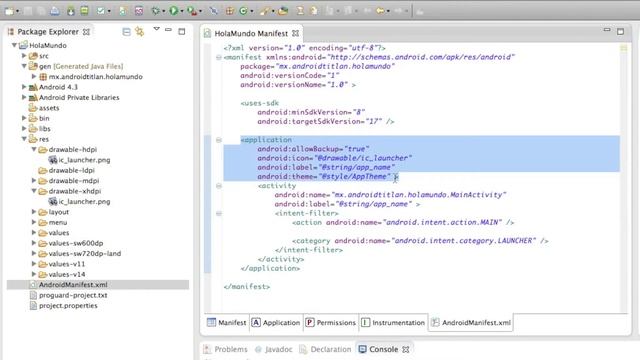Click the back navigation yellow arrow

(x=380, y=11)
